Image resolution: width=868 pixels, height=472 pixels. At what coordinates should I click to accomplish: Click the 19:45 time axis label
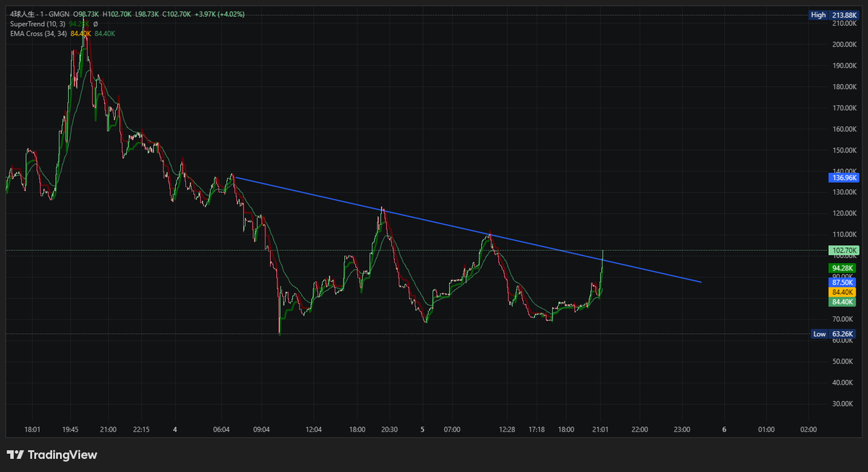[71, 429]
